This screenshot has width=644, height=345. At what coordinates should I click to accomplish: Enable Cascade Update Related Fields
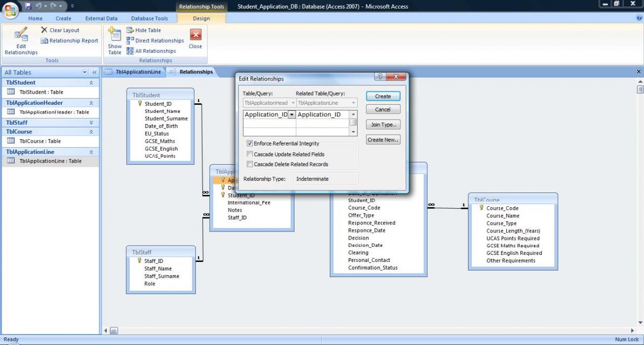coord(250,154)
